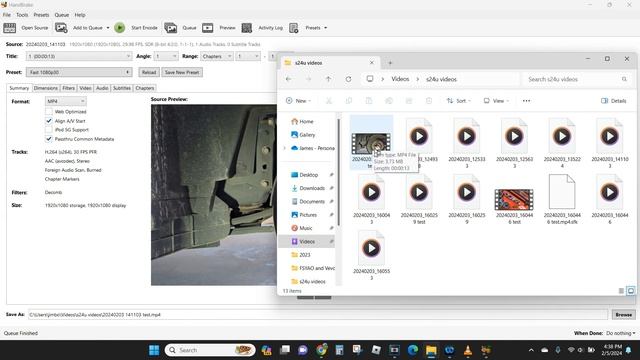The image size is (640, 360).
Task: Switch to the Subtitles tab
Action: [122, 88]
